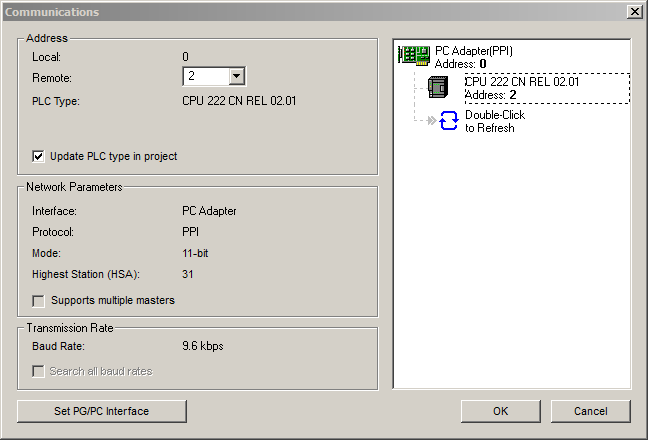Click the PLC Type value CPU 222 CN REL 02.01
This screenshot has width=648, height=440.
(x=239, y=101)
